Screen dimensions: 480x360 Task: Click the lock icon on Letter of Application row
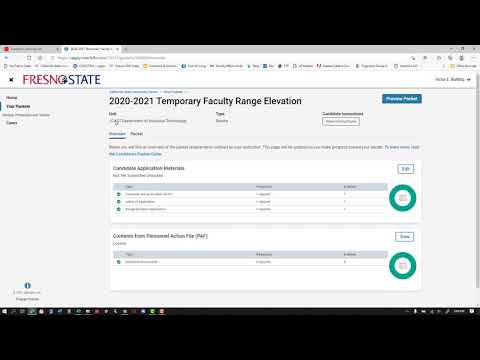118,202
